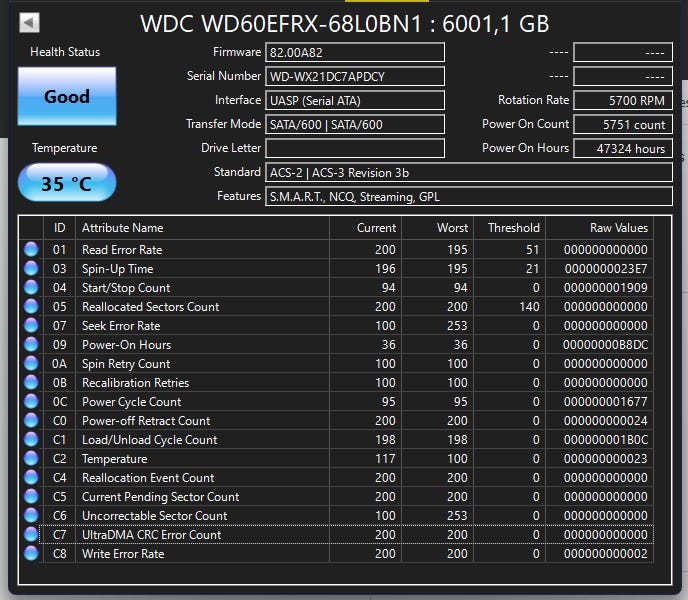Click status orb for Current Pending Sector Count
688x600 pixels.
pyautogui.click(x=31, y=496)
